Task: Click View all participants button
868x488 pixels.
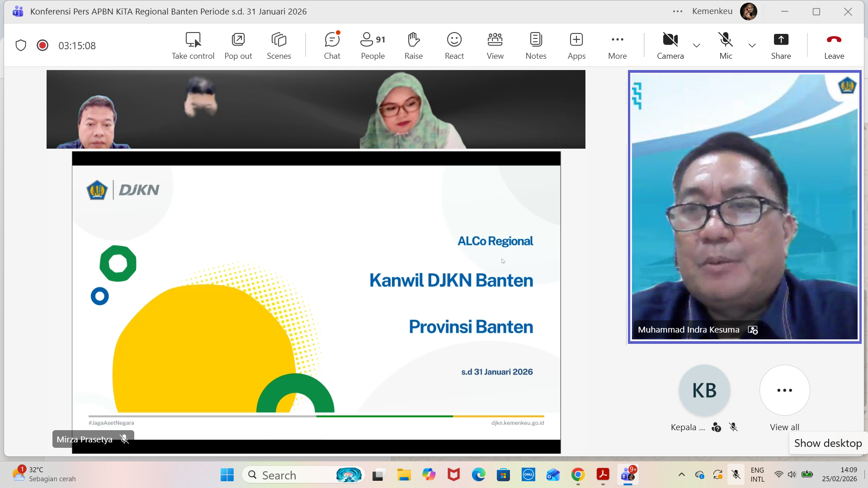Action: (x=784, y=391)
